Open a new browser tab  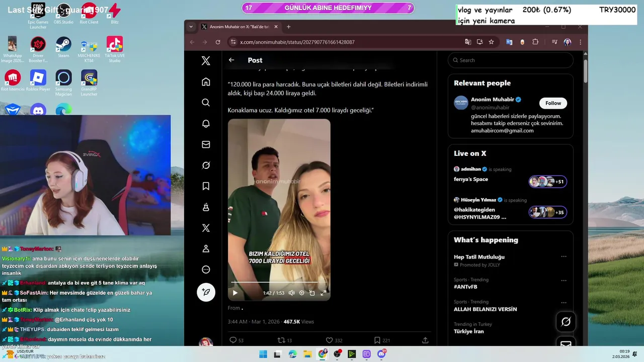coord(288,27)
